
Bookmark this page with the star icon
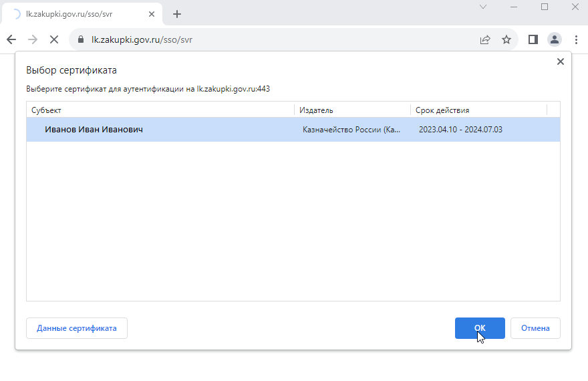pos(506,39)
